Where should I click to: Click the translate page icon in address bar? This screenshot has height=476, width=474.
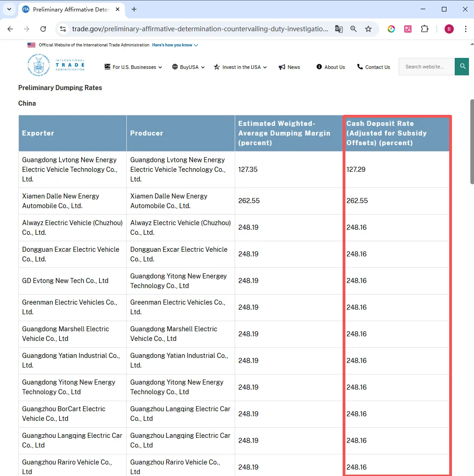point(339,29)
